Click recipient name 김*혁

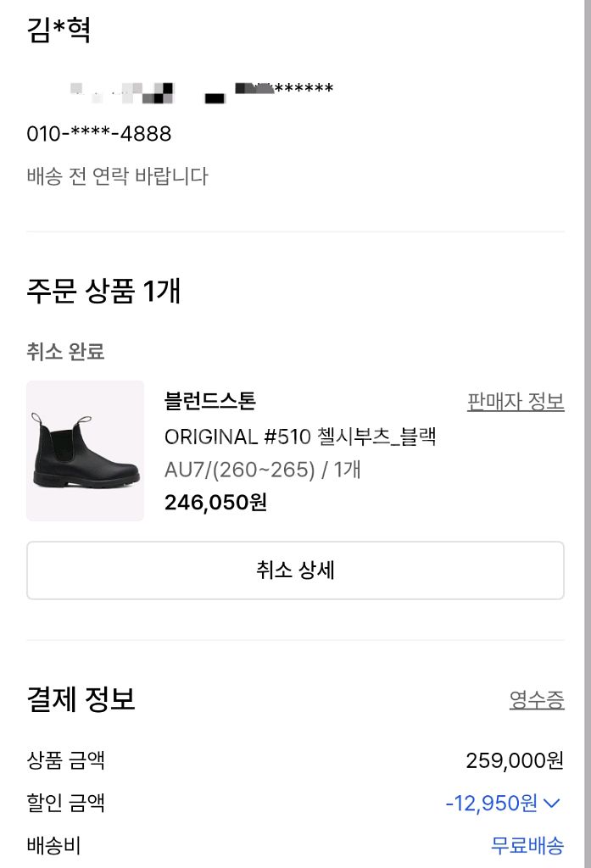point(59,30)
